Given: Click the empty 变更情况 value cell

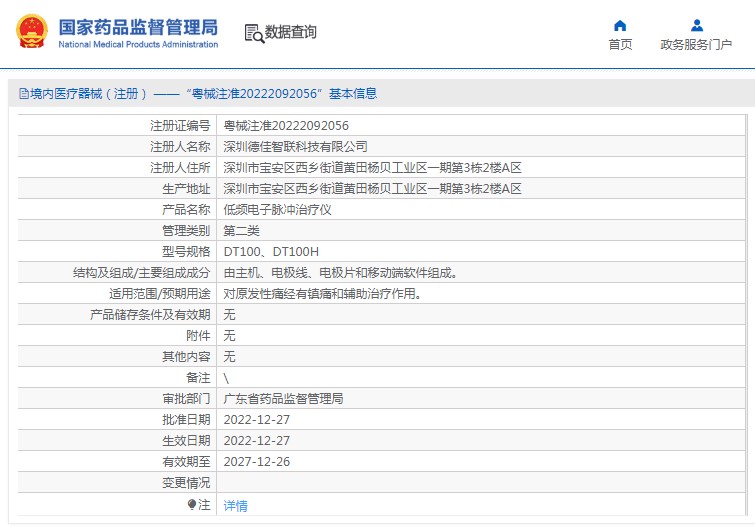Looking at the screenshot, I should (480, 482).
